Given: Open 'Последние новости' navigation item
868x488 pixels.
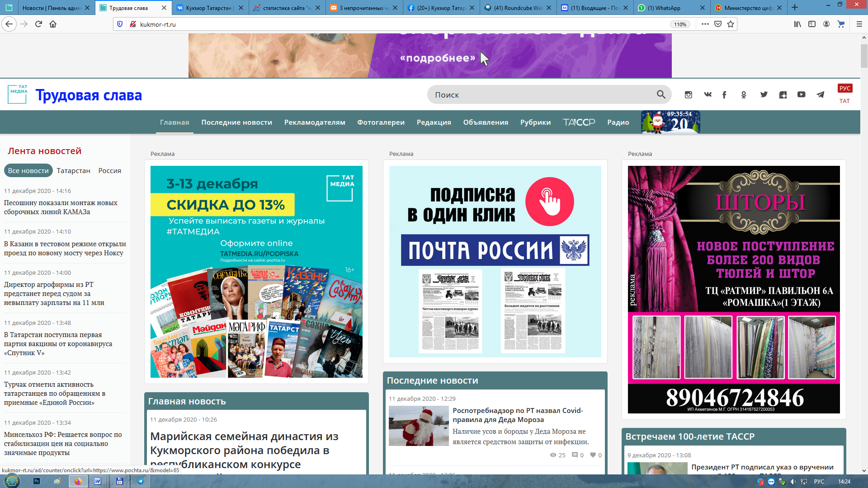Looking at the screenshot, I should (236, 122).
